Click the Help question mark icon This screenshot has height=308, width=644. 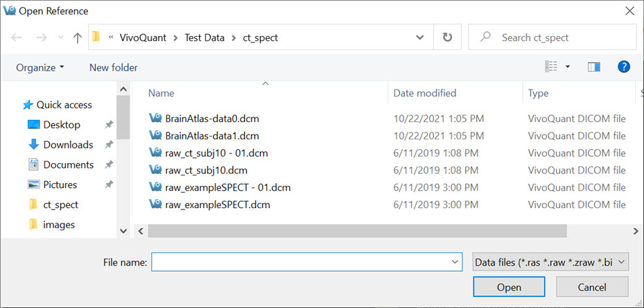click(623, 67)
